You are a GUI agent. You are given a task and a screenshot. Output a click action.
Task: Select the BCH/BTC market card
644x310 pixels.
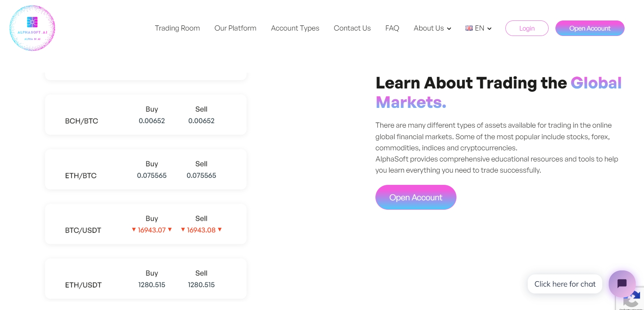coord(145,115)
